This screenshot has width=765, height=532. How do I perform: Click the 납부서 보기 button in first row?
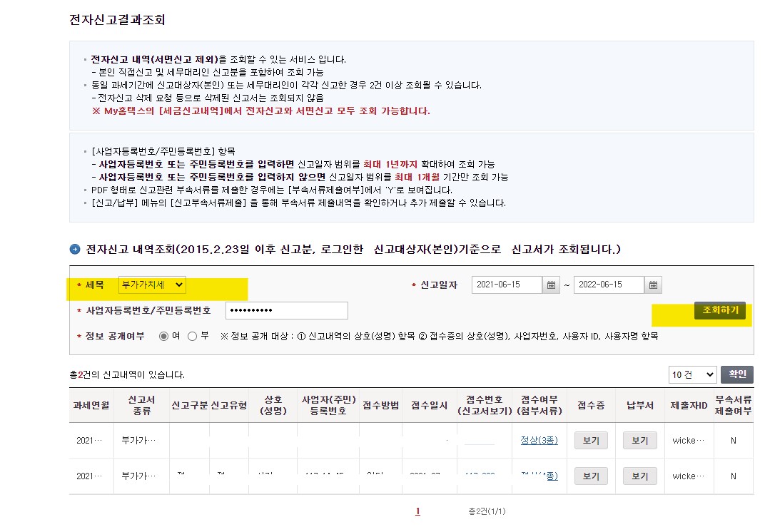[x=640, y=440]
